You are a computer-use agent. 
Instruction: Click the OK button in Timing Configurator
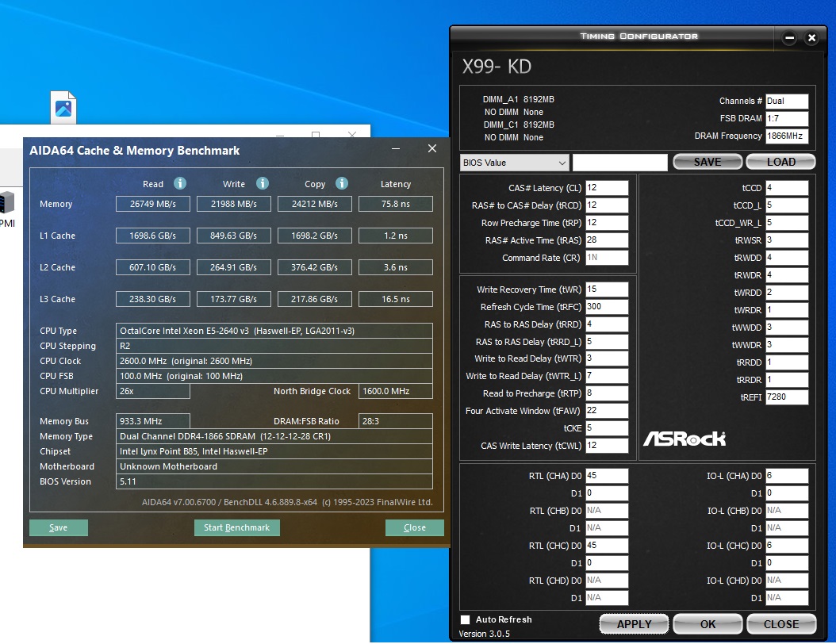pyautogui.click(x=708, y=623)
